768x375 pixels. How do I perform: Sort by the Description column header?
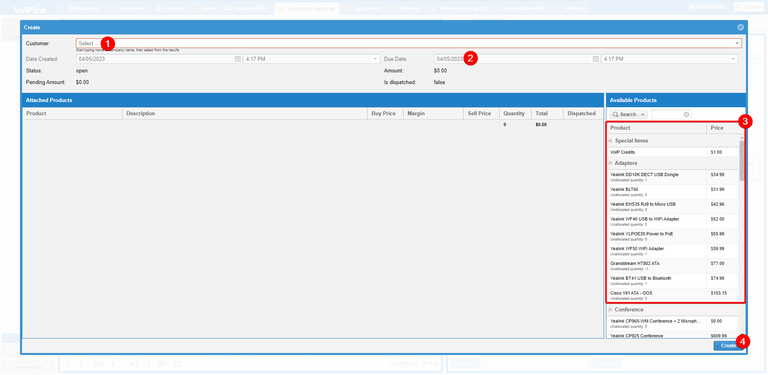point(244,113)
